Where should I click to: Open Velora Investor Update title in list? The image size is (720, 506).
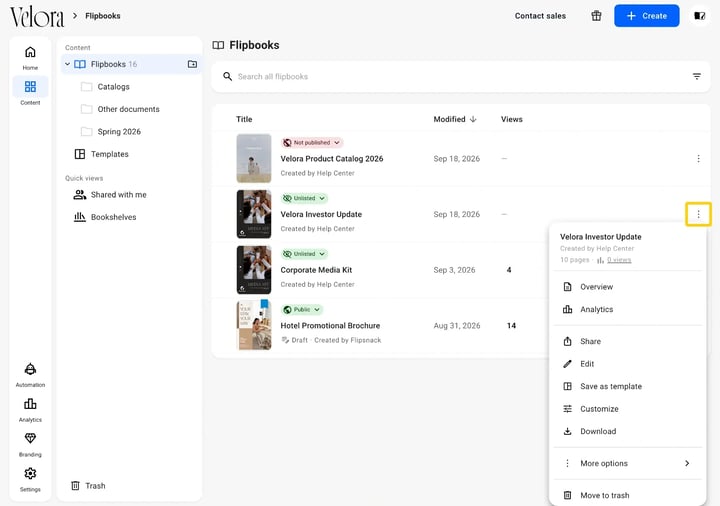(x=321, y=214)
